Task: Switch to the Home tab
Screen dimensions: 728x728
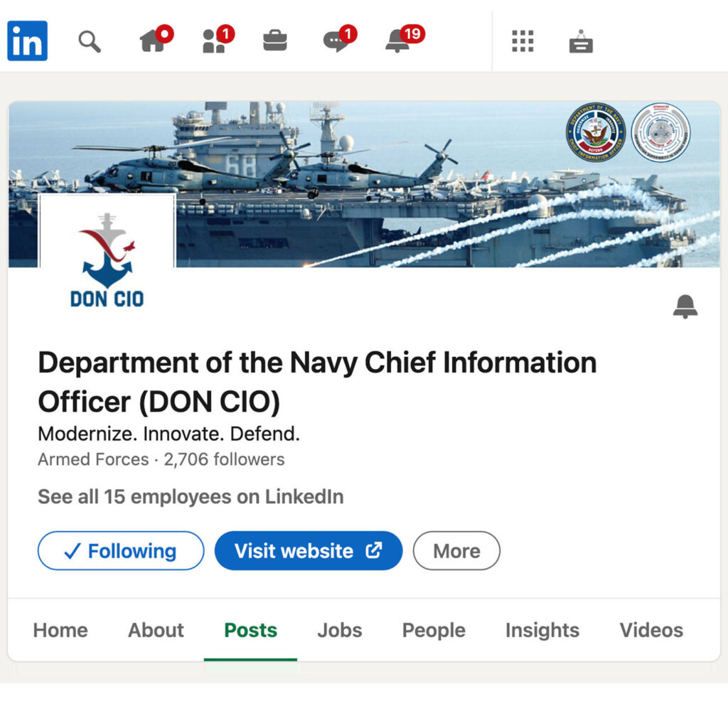Action: pyautogui.click(x=60, y=630)
